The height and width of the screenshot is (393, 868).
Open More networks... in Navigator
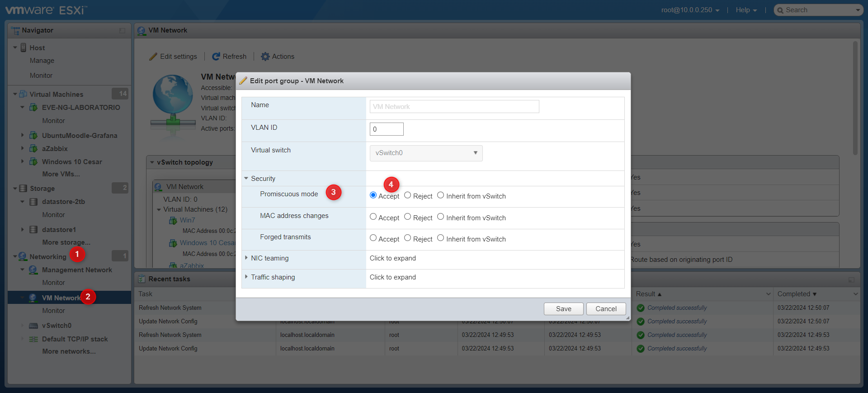point(69,351)
